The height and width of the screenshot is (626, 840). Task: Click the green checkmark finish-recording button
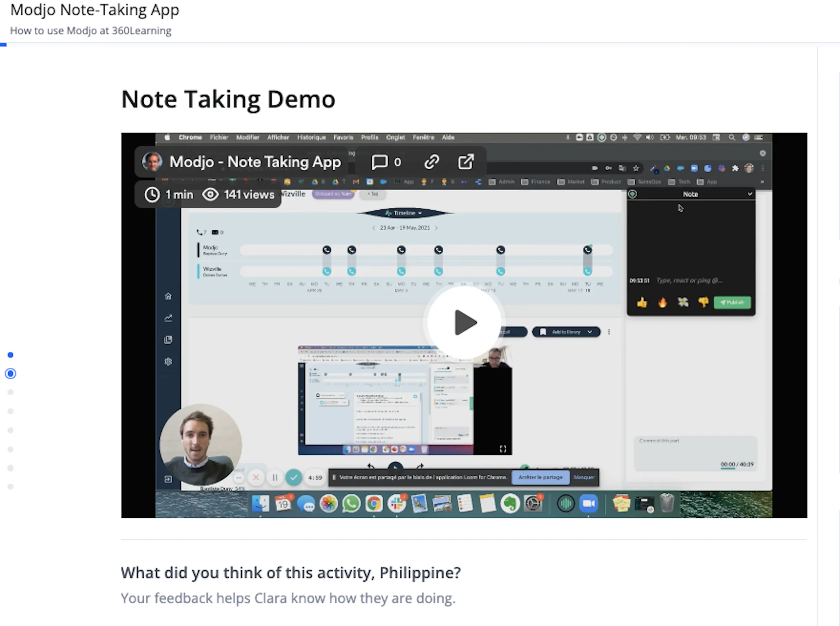click(x=294, y=477)
